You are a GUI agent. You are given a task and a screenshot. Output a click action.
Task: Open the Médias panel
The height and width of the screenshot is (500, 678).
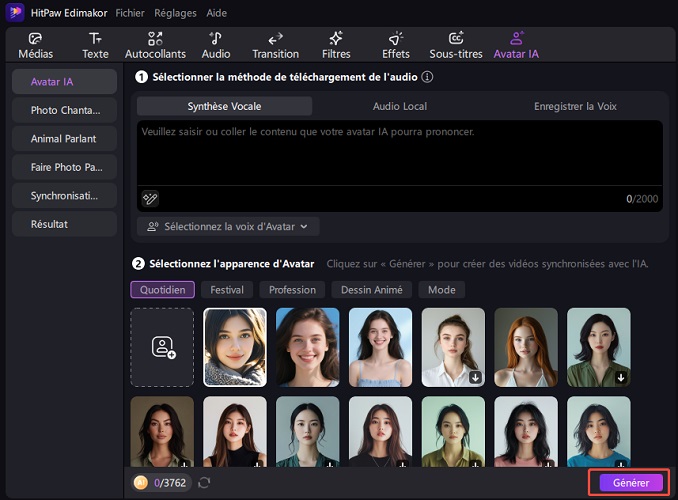(x=35, y=45)
